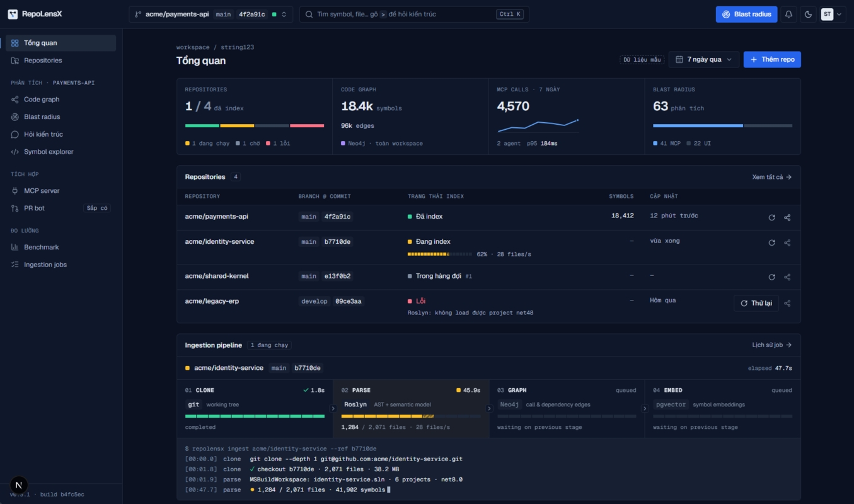Screen dimensions: 854x504
Task: Click refresh icon for acme/shared-kernel
Action: [771, 277]
